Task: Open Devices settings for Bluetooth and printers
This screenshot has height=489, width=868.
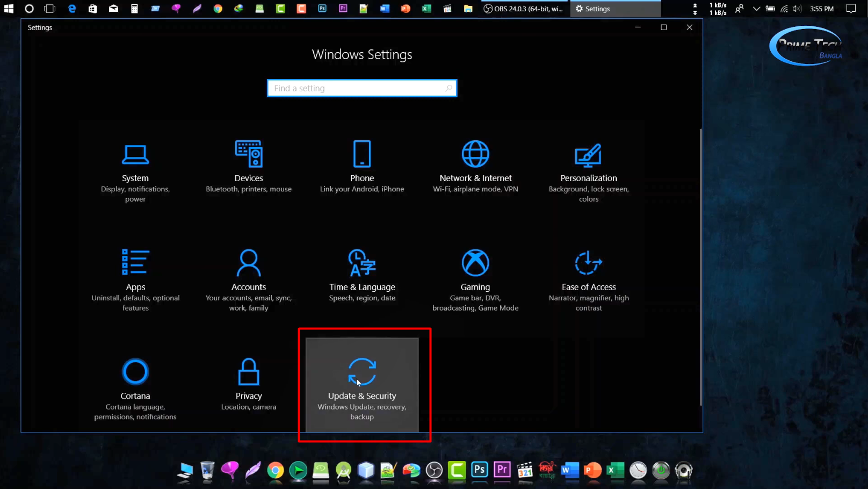Action: pyautogui.click(x=249, y=167)
